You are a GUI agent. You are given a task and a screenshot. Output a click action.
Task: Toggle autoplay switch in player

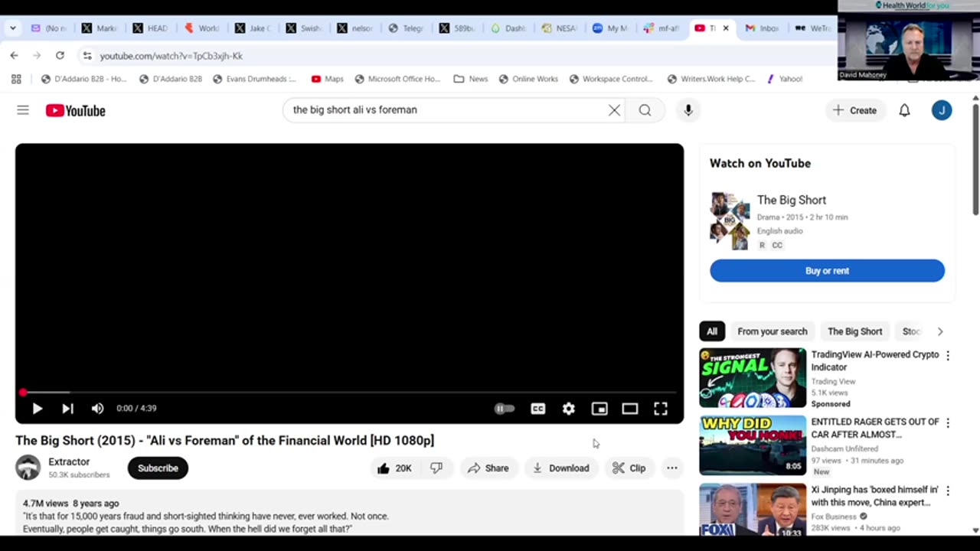pyautogui.click(x=504, y=409)
